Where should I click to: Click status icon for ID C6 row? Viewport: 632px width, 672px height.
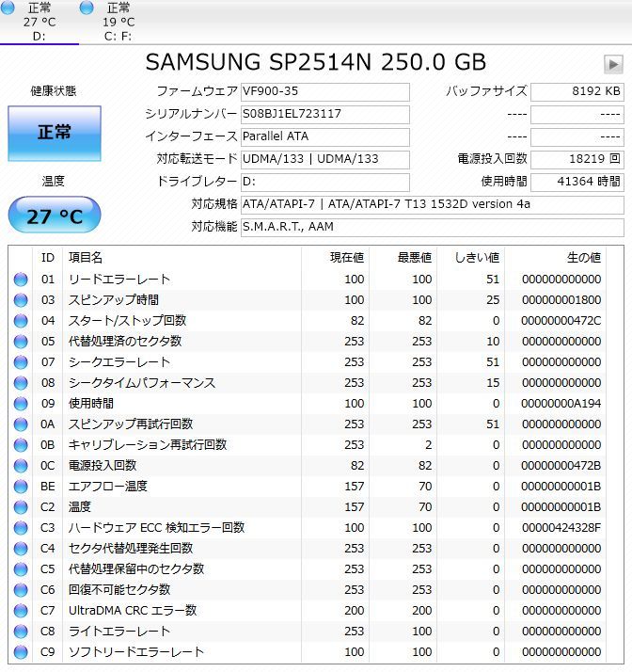21,590
